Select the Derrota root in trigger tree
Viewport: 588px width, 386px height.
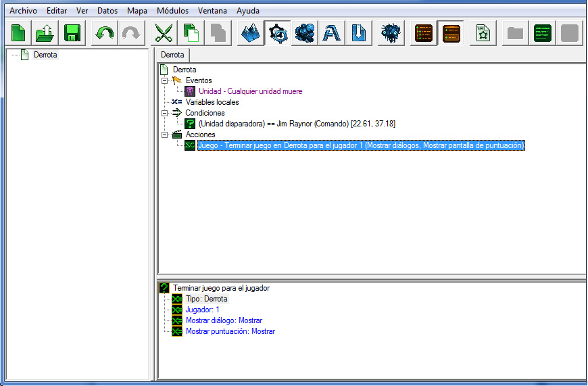pyautogui.click(x=185, y=70)
